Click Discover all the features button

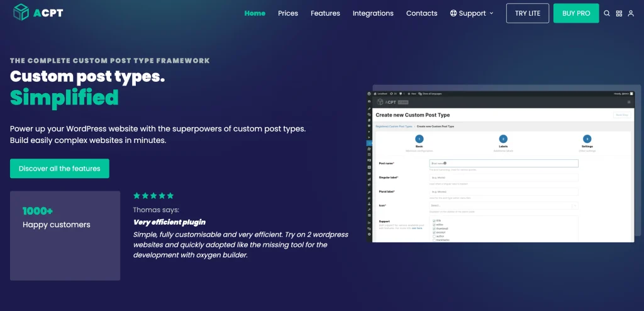[60, 169]
